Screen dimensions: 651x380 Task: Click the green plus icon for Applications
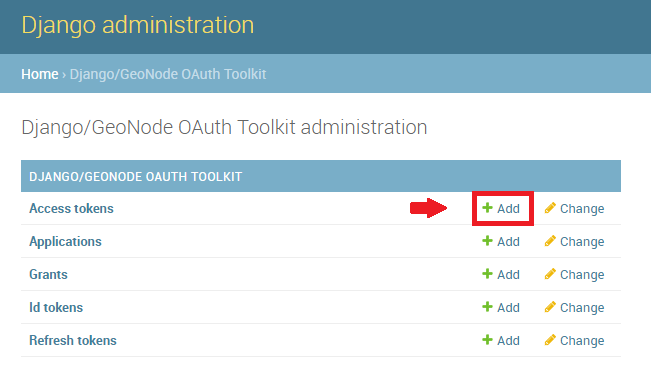click(x=487, y=241)
